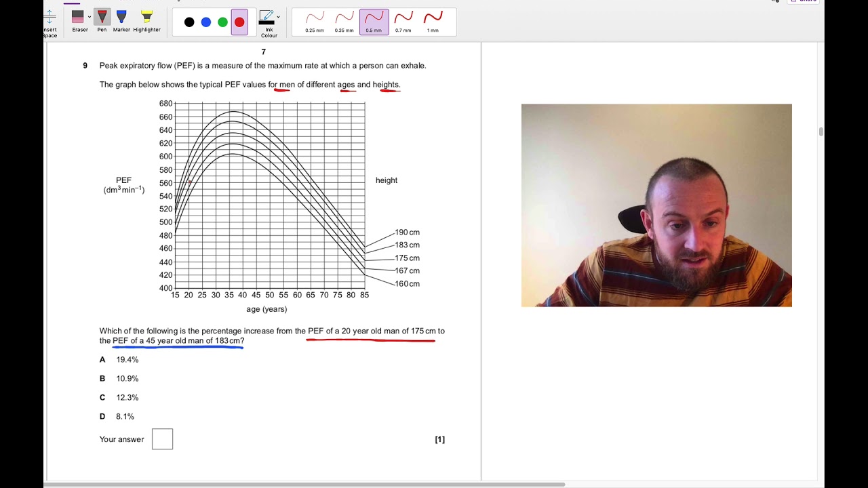Select the Highlighter tool
The height and width of the screenshot is (488, 868).
pos(146,21)
